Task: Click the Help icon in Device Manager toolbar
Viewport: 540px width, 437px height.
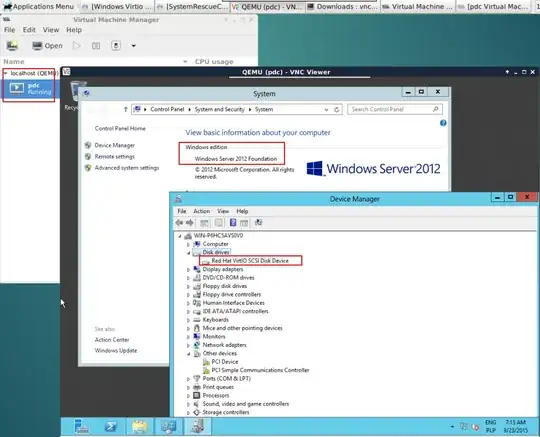Action: [x=233, y=222]
